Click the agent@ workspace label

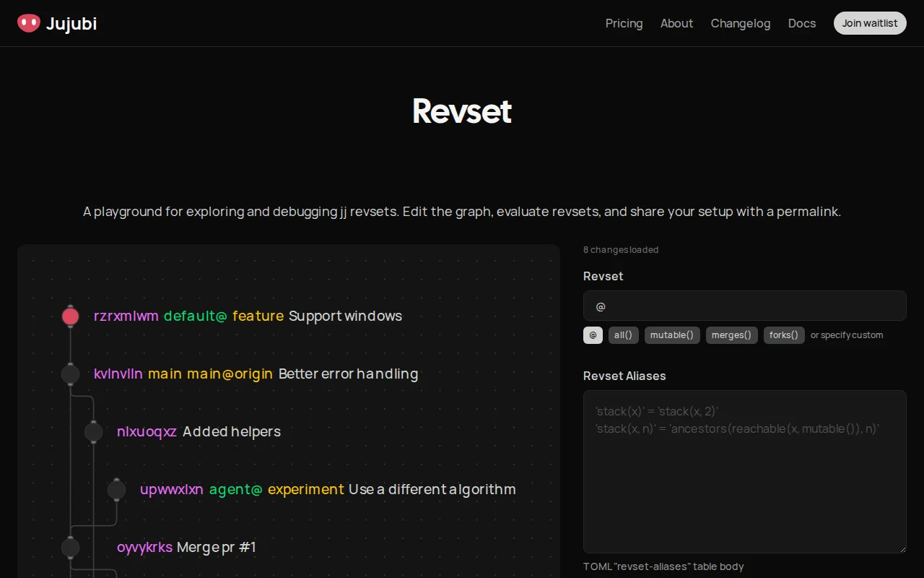235,489
